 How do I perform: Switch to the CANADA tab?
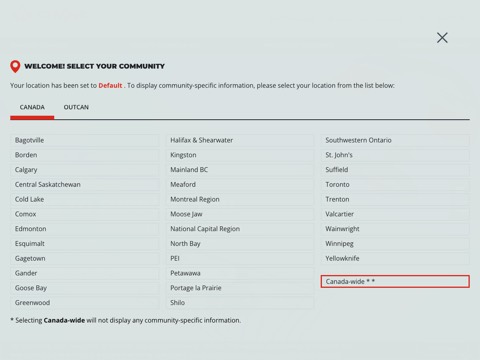click(32, 107)
